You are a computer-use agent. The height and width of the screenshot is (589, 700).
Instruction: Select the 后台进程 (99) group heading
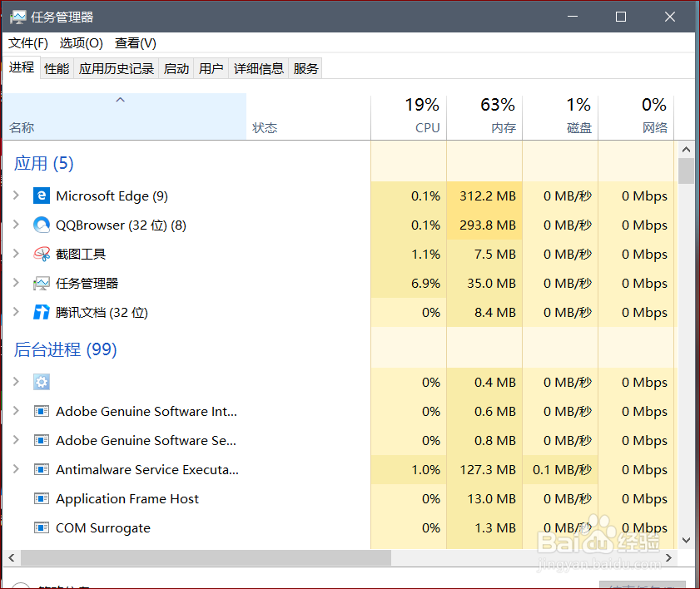coord(65,349)
